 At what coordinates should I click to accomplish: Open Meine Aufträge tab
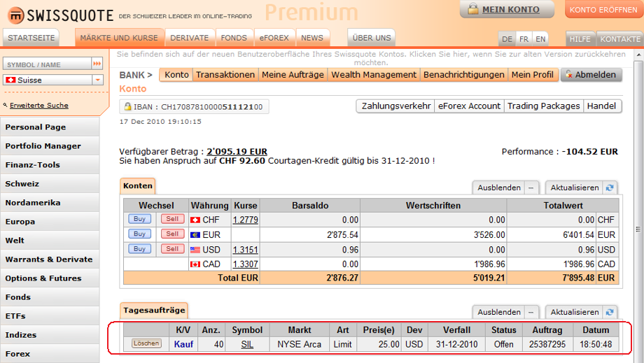coord(293,75)
